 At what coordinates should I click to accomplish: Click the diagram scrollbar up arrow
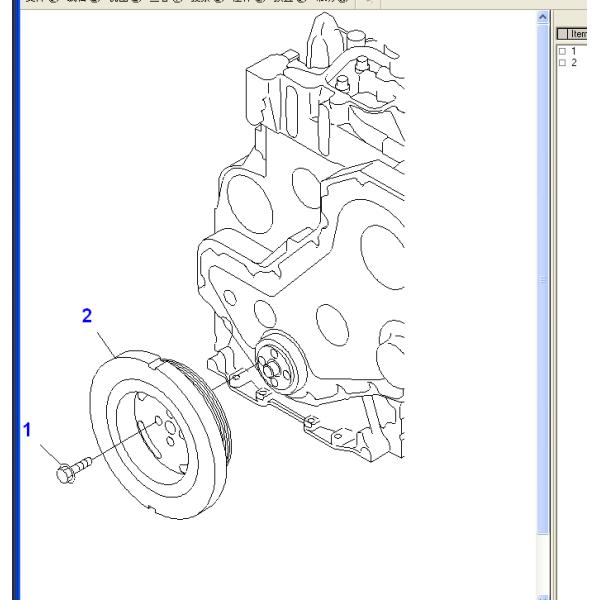tap(544, 19)
